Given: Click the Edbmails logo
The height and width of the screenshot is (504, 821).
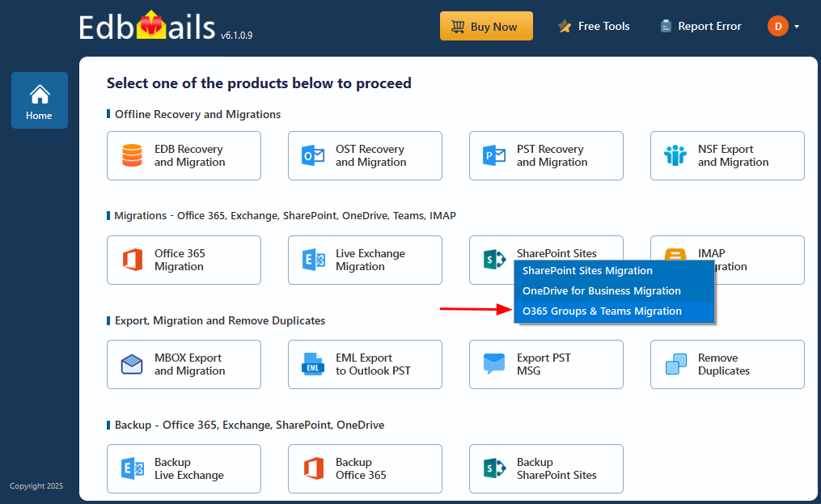Looking at the screenshot, I should (147, 26).
